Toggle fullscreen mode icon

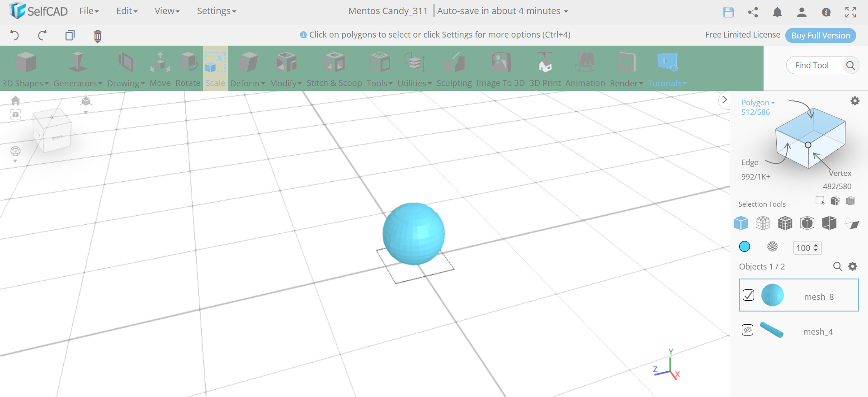(850, 12)
